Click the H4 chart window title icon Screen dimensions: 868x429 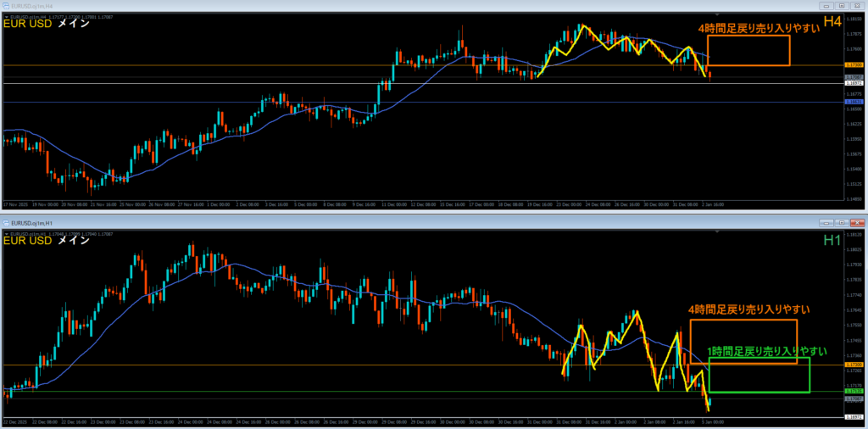pos(6,4)
